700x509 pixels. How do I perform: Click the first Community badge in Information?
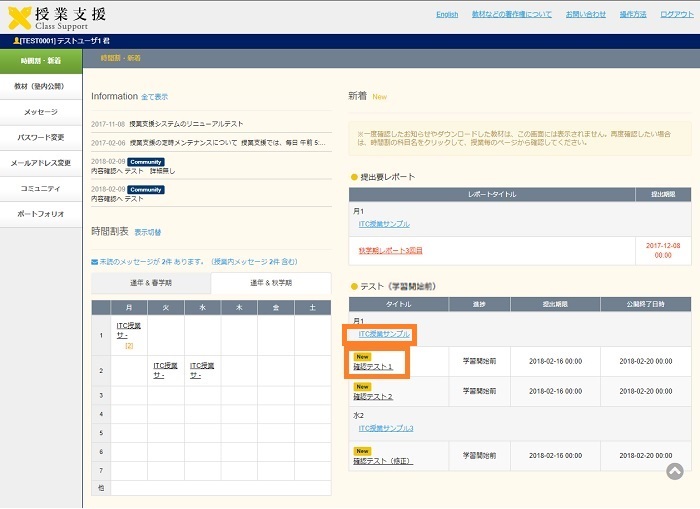145,161
